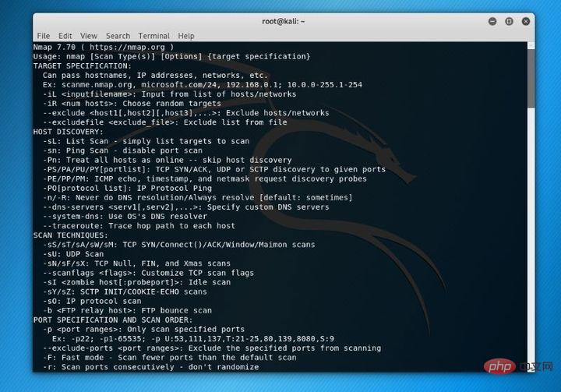Click the '--exclude-ports <port ranges>' line

coord(212,348)
